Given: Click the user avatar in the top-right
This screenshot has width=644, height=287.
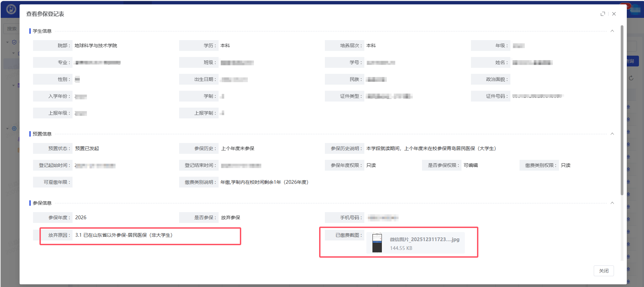Looking at the screenshot, I should click(636, 9).
